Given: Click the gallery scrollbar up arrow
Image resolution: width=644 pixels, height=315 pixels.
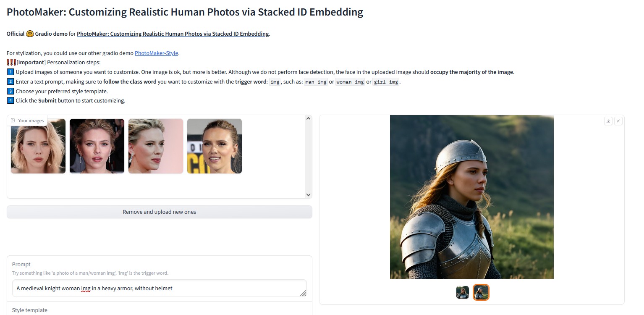Looking at the screenshot, I should tap(309, 118).
